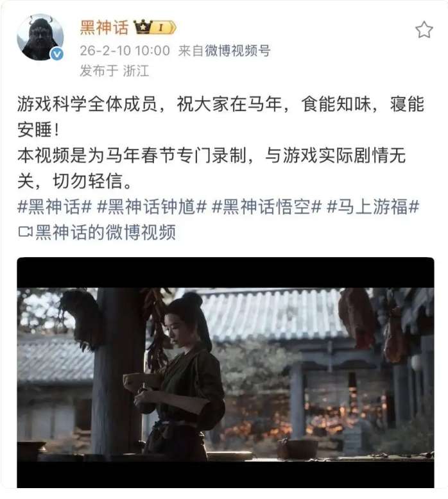Image resolution: width=448 pixels, height=499 pixels.
Task: Click the post timestamp 26-2-10 10:00
Action: (x=125, y=51)
